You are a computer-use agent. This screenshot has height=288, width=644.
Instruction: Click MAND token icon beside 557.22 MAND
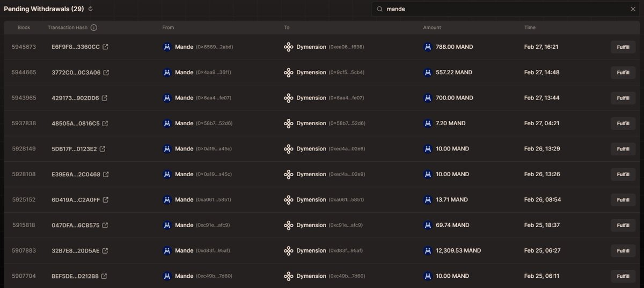pyautogui.click(x=428, y=73)
